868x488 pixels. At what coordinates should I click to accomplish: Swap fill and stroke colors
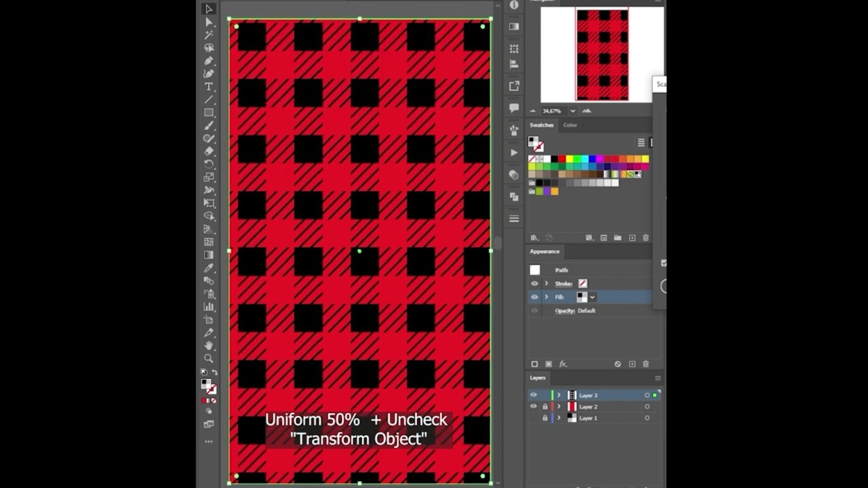(215, 373)
